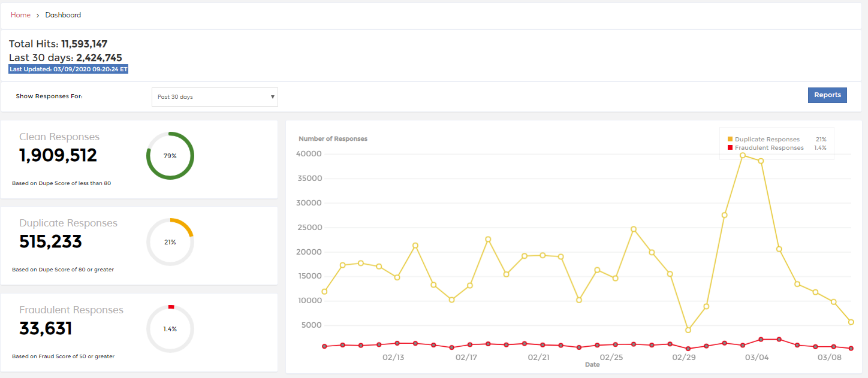Click the 03/04 date label on x-axis
Viewport: 868px width, 378px height.
pos(757,358)
